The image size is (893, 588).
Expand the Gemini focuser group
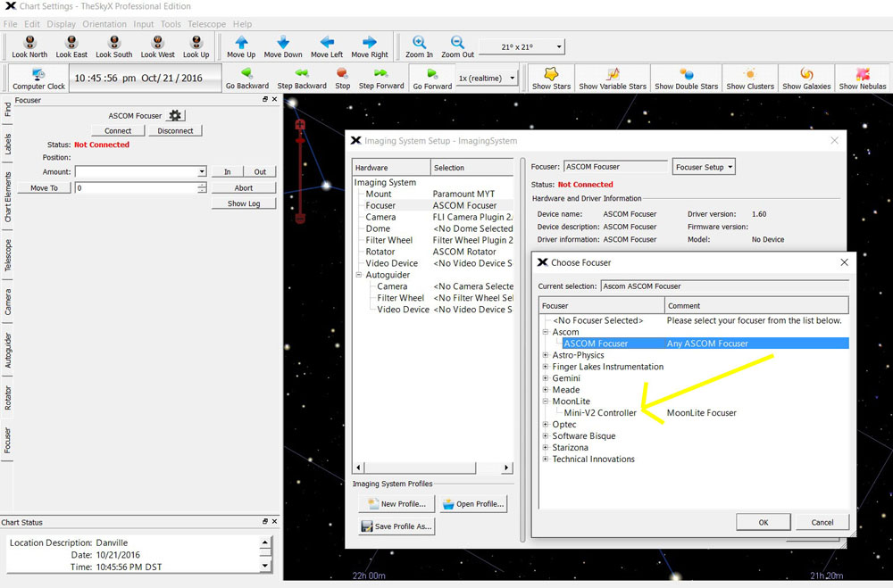[546, 378]
